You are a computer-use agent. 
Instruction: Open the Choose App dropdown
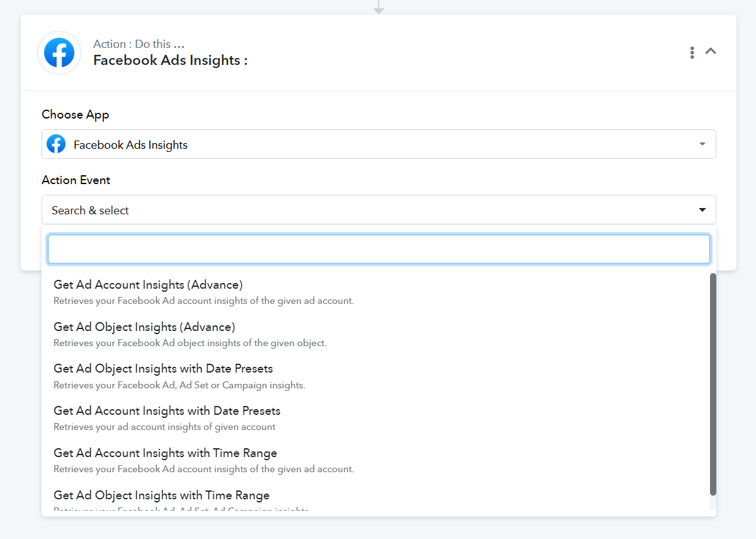379,144
